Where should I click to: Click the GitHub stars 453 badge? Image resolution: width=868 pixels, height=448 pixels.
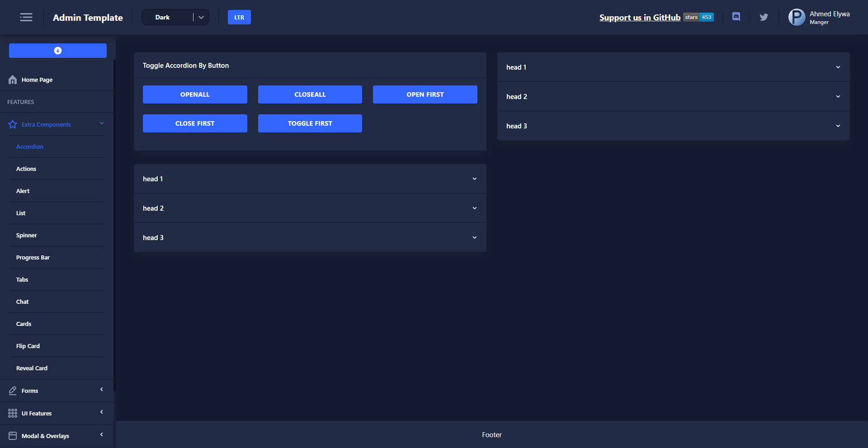pos(698,17)
